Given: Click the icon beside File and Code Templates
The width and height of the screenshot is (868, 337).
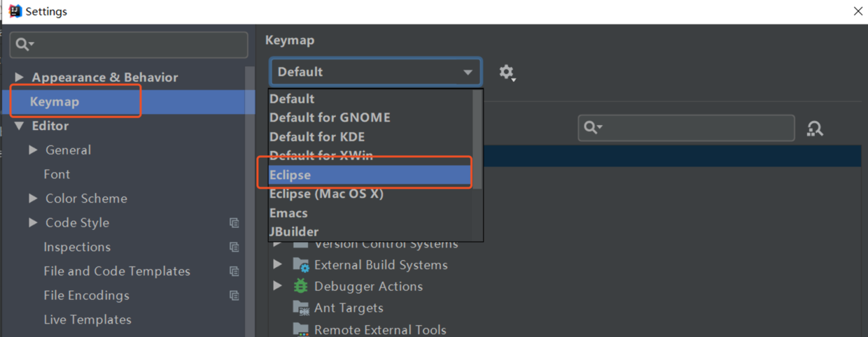Looking at the screenshot, I should pyautogui.click(x=234, y=271).
